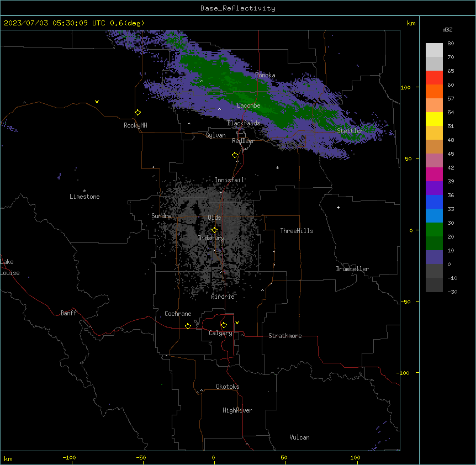
Task: Pick the bright green 20-30 dBZ legend swatch
Action: click(x=434, y=230)
